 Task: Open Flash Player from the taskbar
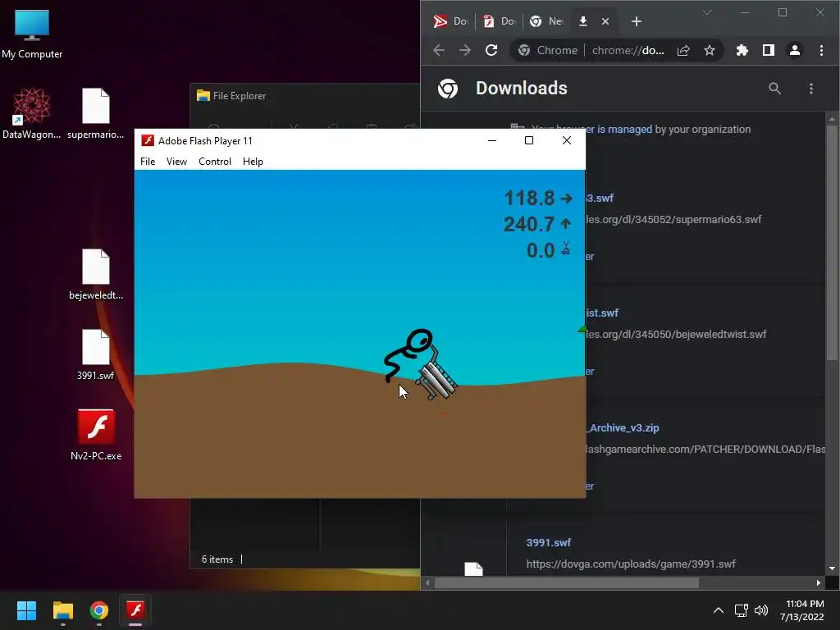point(135,610)
